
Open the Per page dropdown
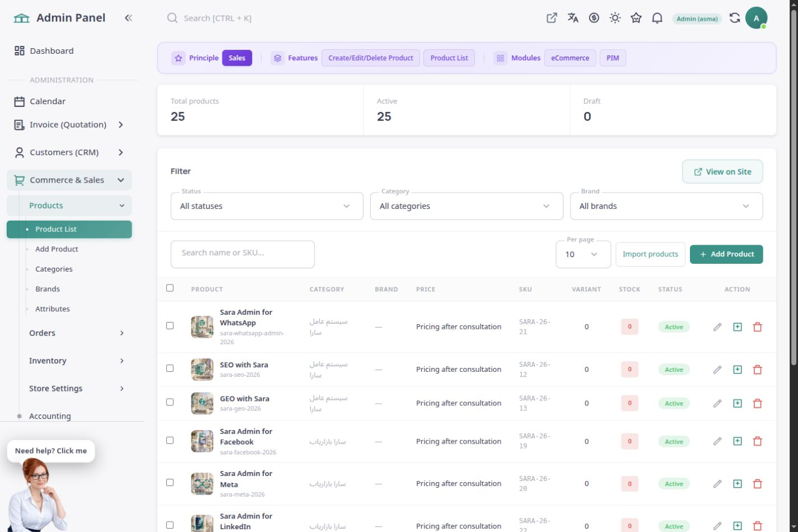click(x=583, y=254)
